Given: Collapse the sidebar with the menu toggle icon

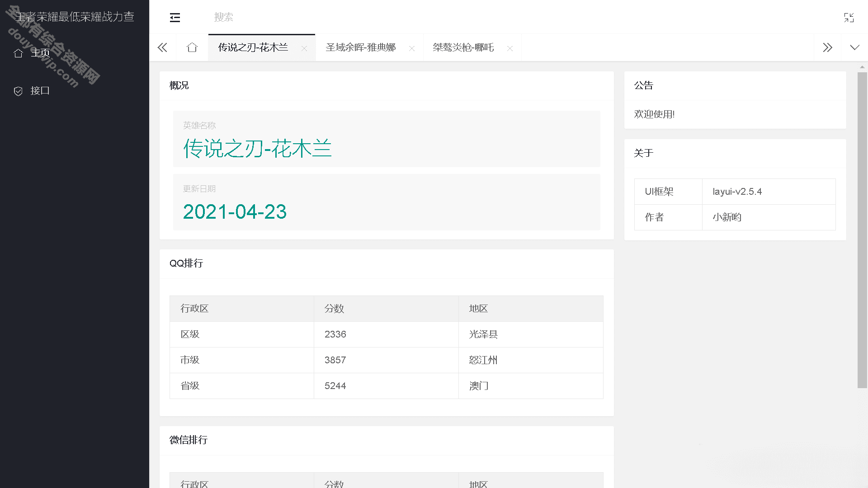Looking at the screenshot, I should tap(175, 18).
